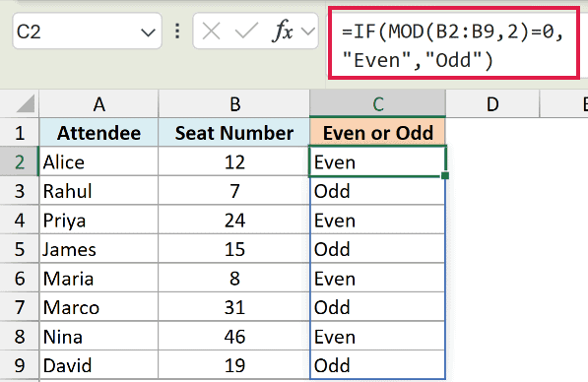Select seat number 24 cell
The image size is (588, 382).
234,221
